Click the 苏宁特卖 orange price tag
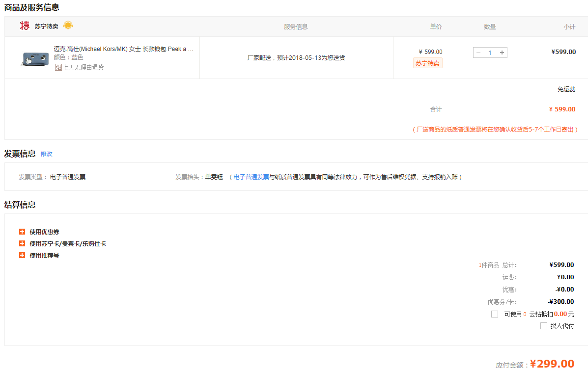 tap(427, 63)
